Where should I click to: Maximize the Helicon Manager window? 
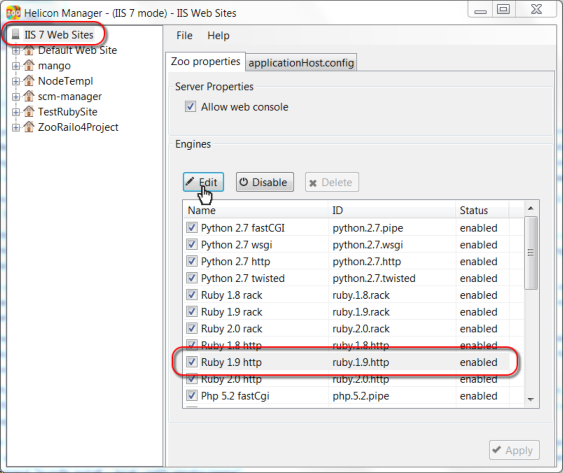[x=503, y=10]
